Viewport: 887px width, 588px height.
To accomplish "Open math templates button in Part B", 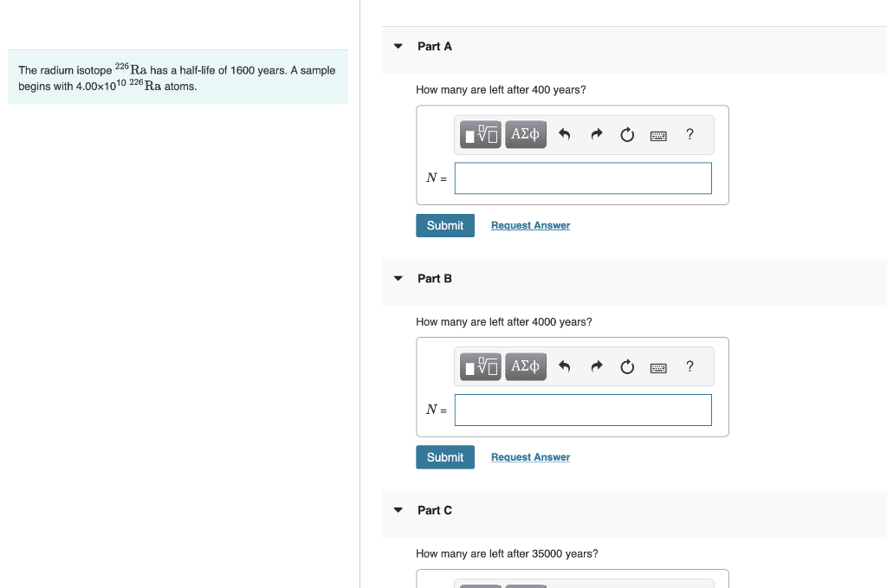I will pos(480,366).
